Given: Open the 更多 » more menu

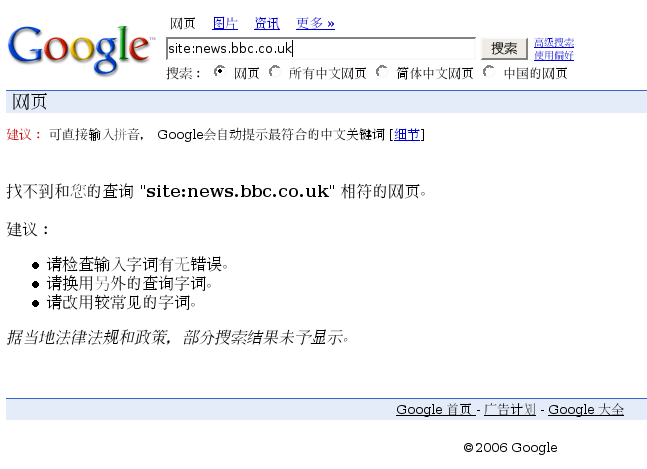Looking at the screenshot, I should click(x=315, y=23).
